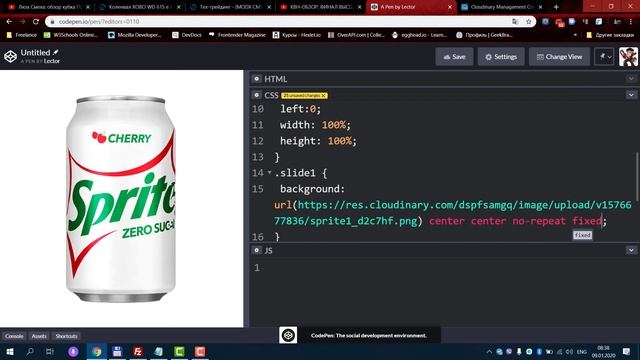Save the pen

(454, 57)
